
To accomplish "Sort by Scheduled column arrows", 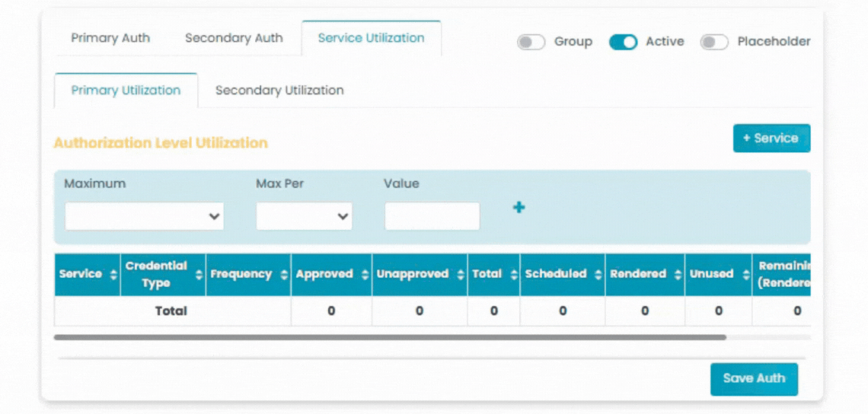I will pyautogui.click(x=598, y=275).
